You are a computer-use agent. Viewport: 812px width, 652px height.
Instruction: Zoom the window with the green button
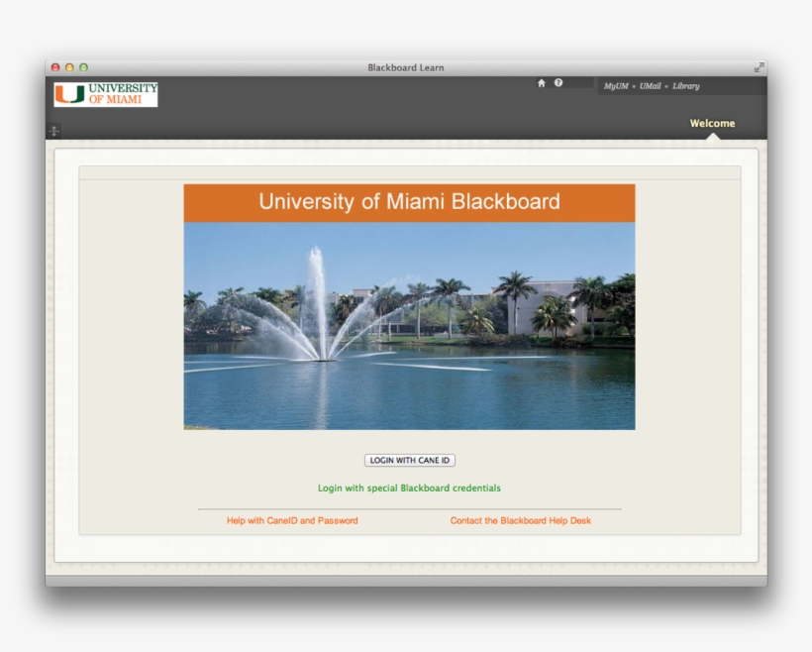pyautogui.click(x=83, y=67)
